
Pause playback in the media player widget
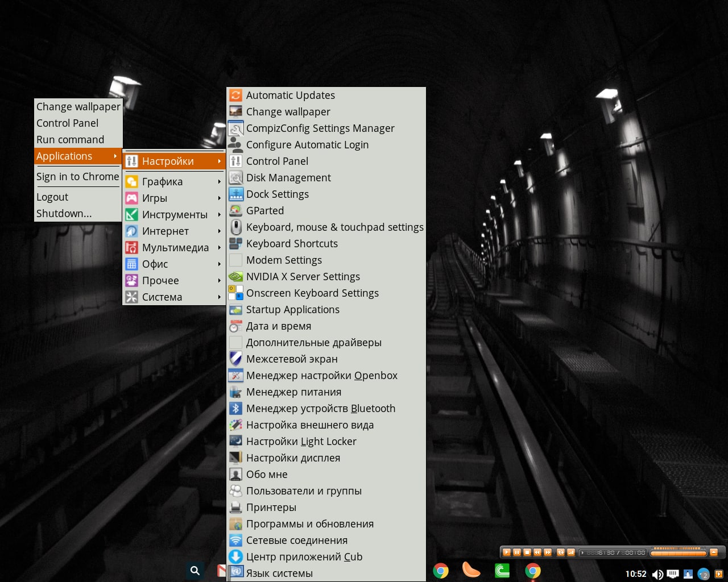(517, 552)
